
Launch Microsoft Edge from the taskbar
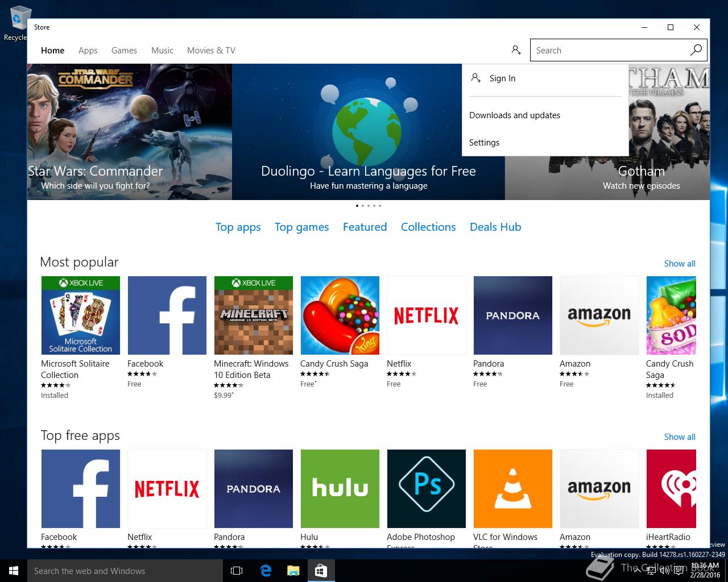[265, 571]
